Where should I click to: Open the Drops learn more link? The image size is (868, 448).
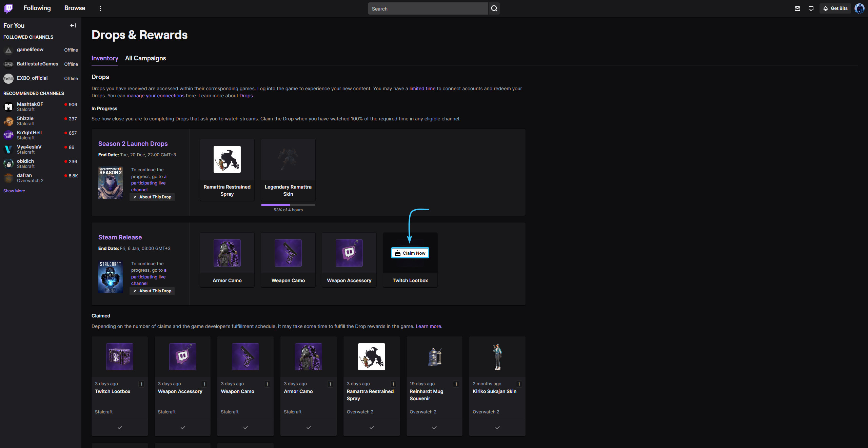coord(246,96)
